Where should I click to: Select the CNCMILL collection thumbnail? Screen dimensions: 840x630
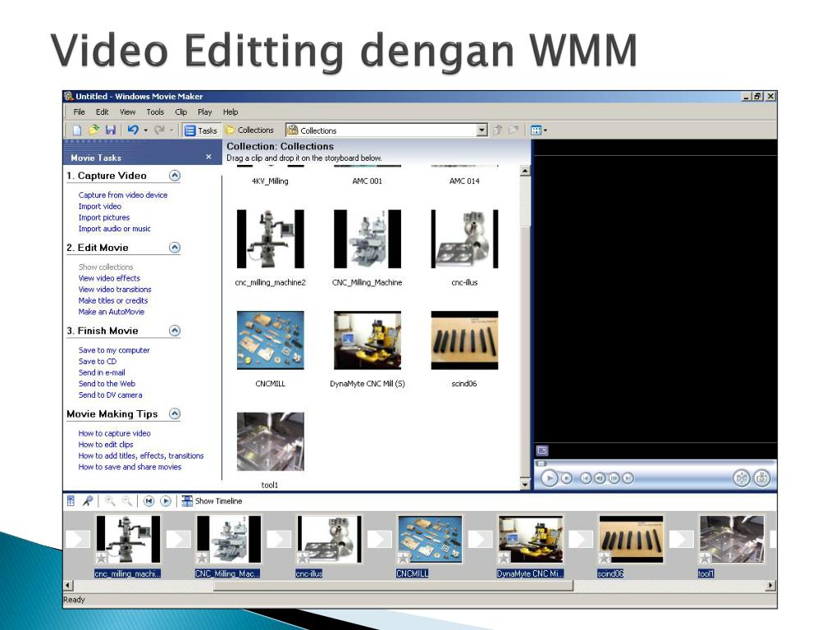271,340
